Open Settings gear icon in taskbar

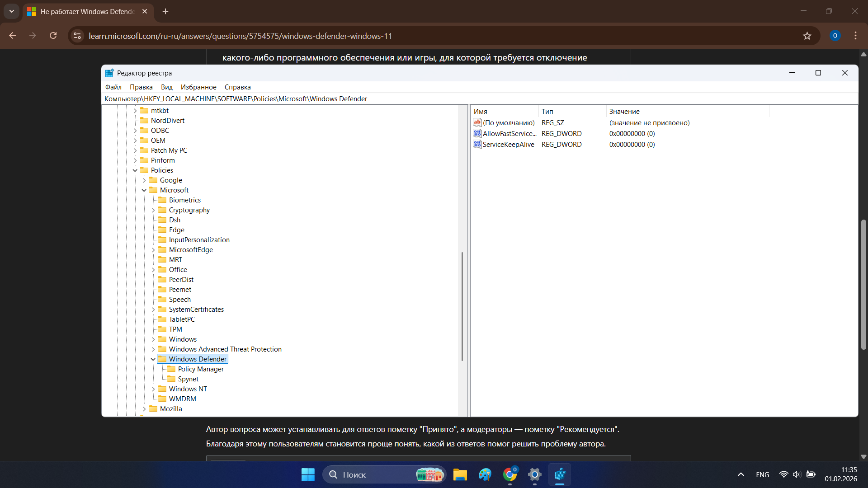coord(534,474)
